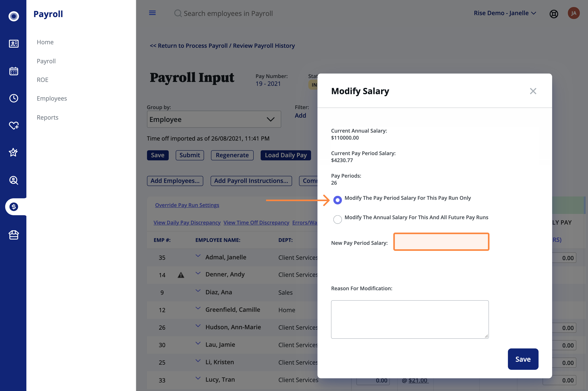The height and width of the screenshot is (391, 588).
Task: Click the DEPT column header
Action: [285, 240]
